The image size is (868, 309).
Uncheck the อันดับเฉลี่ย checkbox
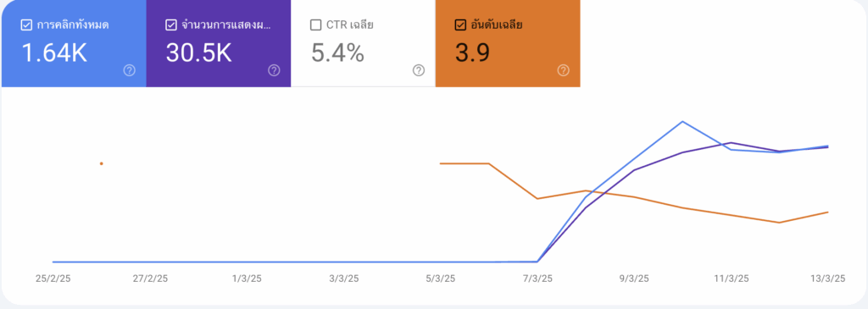pyautogui.click(x=460, y=25)
